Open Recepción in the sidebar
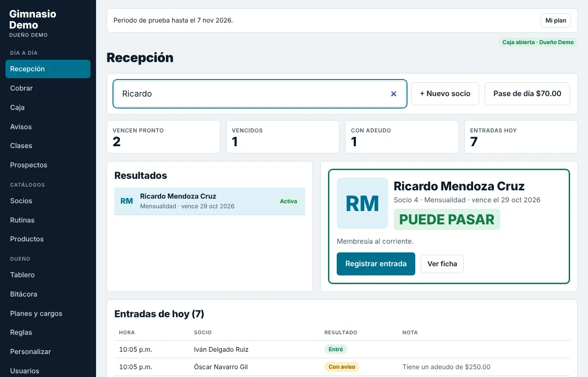The height and width of the screenshot is (377, 588). pyautogui.click(x=48, y=69)
